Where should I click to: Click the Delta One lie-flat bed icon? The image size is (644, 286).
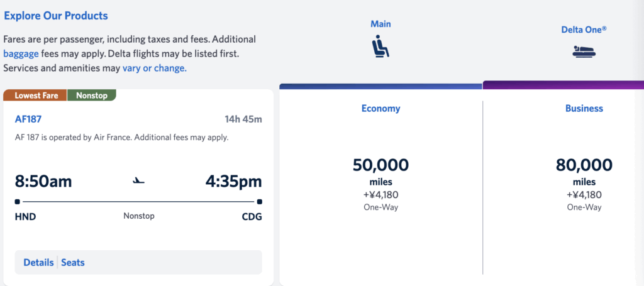tap(584, 52)
